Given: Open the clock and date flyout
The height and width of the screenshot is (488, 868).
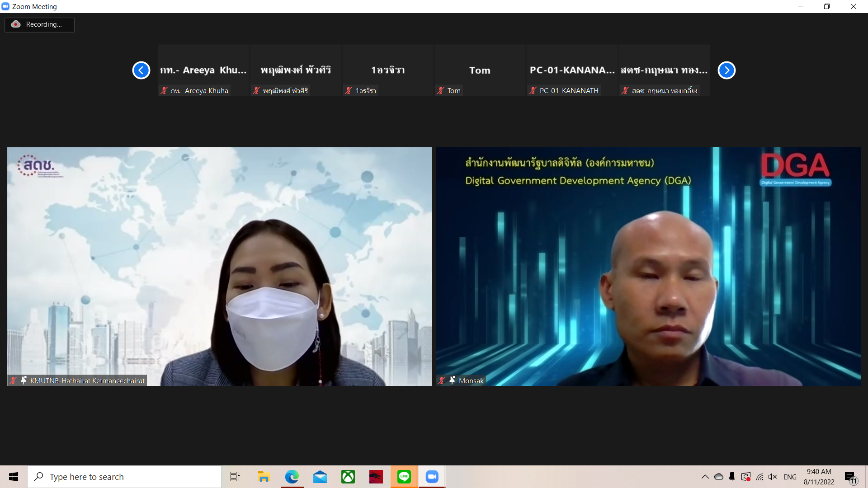Looking at the screenshot, I should click(x=819, y=477).
